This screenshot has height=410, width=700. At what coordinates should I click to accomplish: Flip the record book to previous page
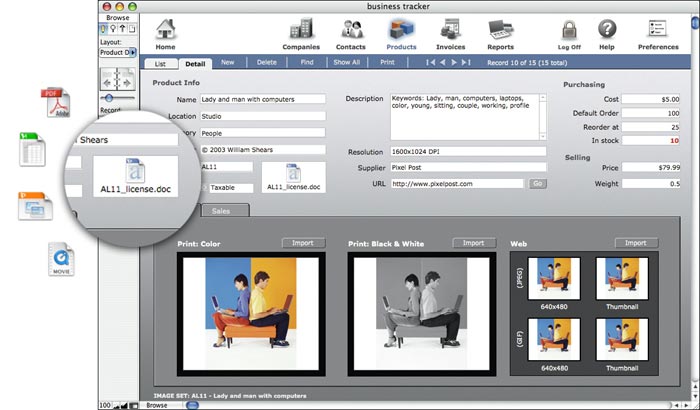click(108, 80)
